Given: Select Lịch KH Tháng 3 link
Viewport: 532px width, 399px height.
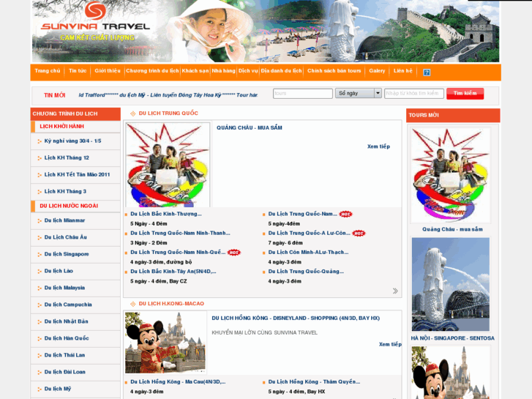Looking at the screenshot, I should (65, 192).
